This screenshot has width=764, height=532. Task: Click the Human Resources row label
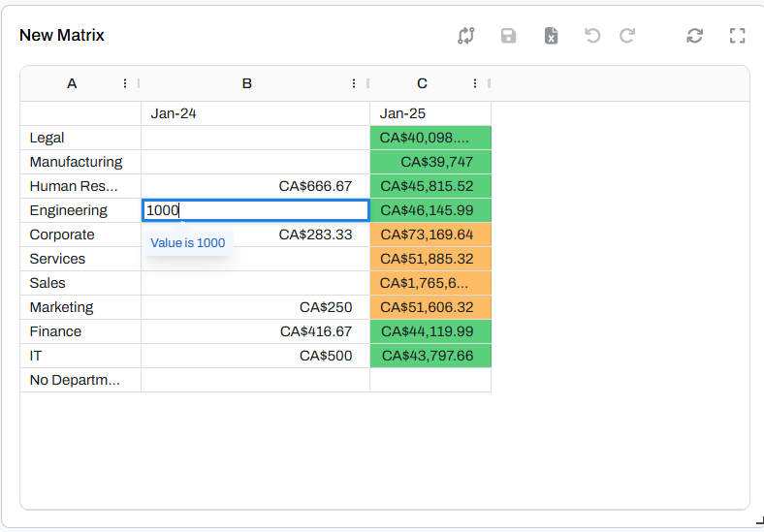[x=74, y=186]
